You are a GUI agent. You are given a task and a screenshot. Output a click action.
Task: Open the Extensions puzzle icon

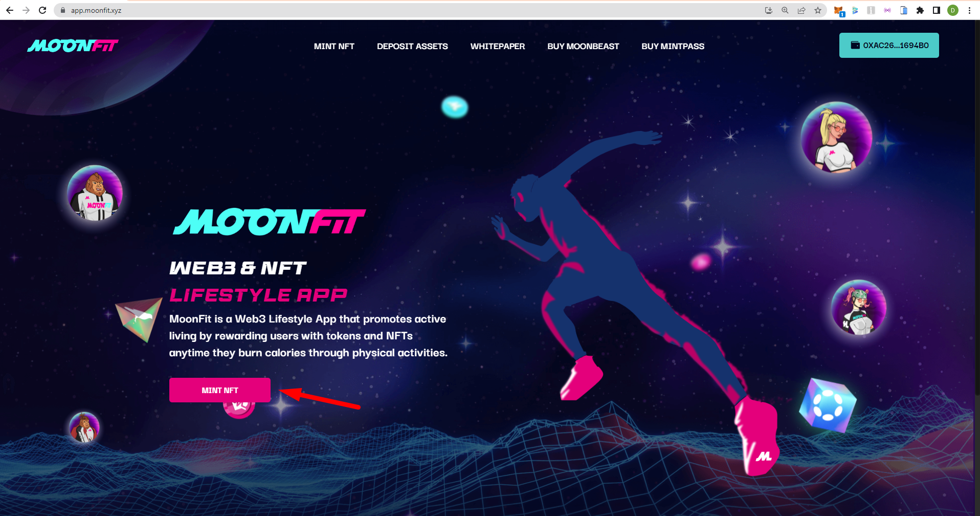(x=920, y=10)
